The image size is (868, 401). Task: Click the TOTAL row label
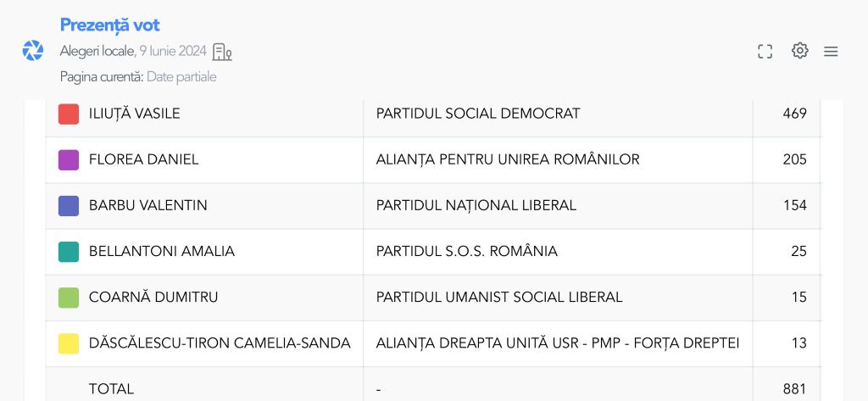click(111, 389)
